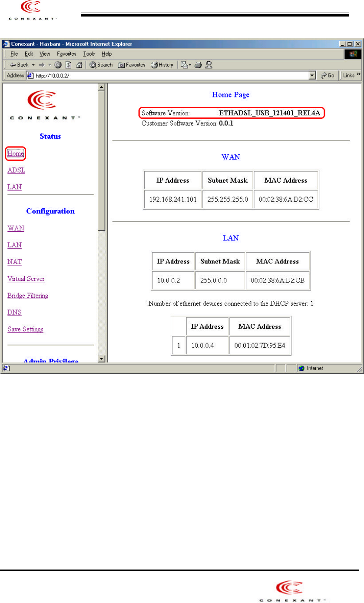Minimize the Internet Explorer window
Viewport: 364px width, 603px height.
pos(343,44)
